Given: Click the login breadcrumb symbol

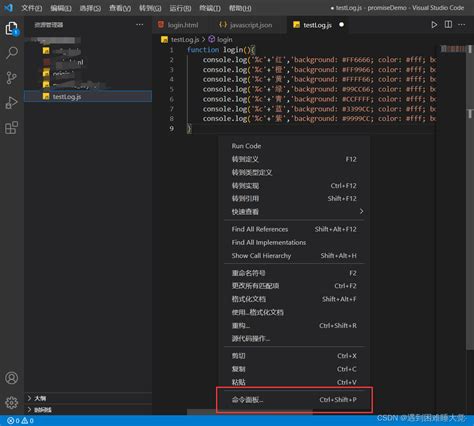Looking at the screenshot, I should (x=220, y=40).
